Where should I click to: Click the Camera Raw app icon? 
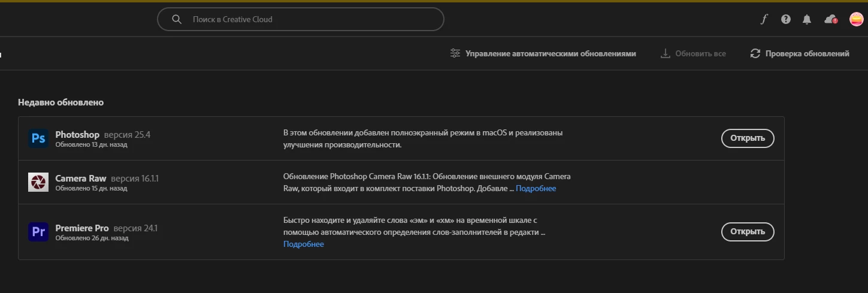38,182
